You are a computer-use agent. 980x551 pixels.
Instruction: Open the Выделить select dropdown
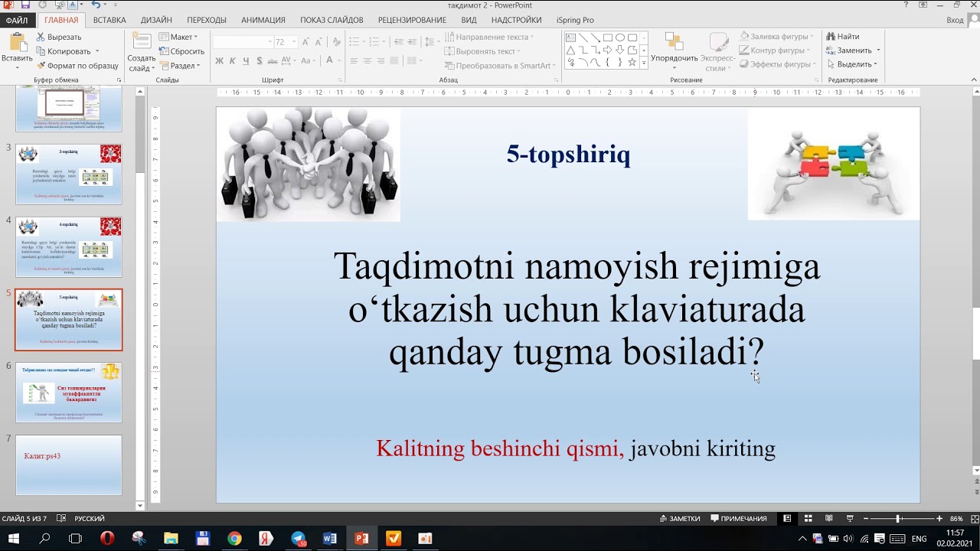(x=852, y=64)
